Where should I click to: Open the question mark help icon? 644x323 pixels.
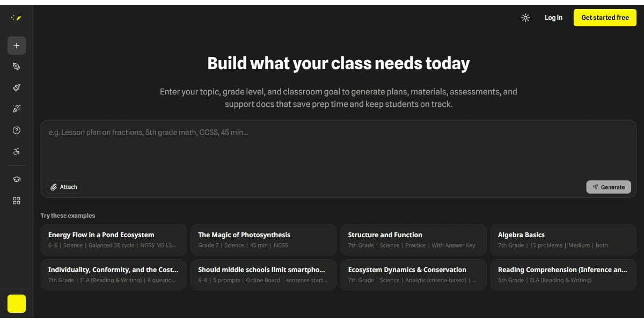[x=16, y=130]
